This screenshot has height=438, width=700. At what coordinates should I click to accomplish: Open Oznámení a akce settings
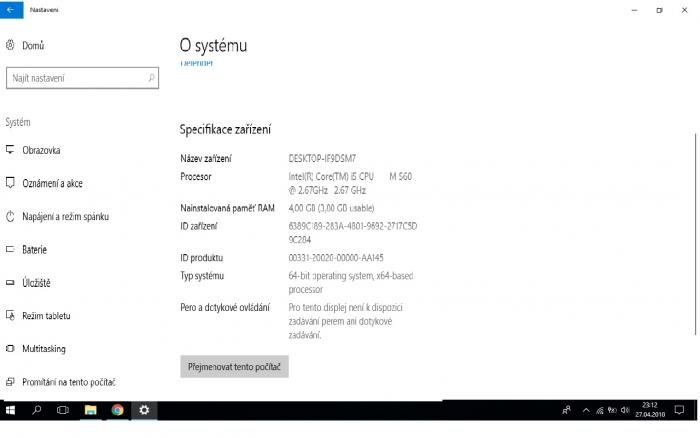[44, 183]
